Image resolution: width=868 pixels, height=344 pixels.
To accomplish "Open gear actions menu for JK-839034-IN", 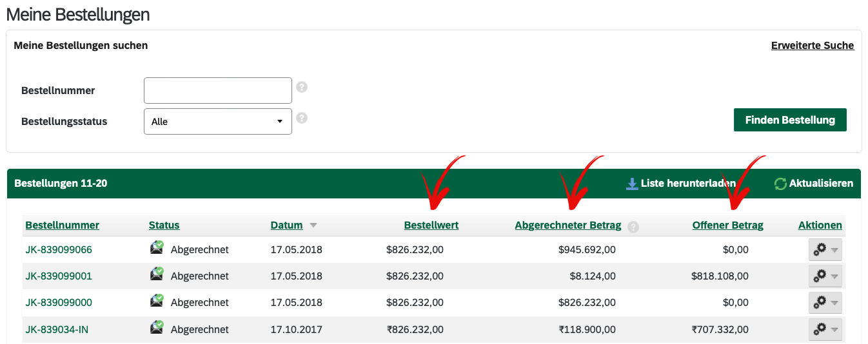I will click(825, 329).
